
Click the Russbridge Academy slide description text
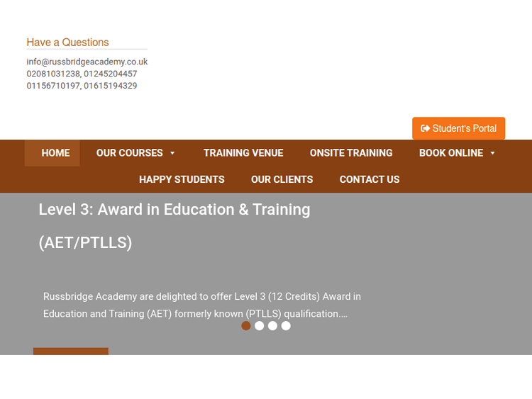pos(201,305)
